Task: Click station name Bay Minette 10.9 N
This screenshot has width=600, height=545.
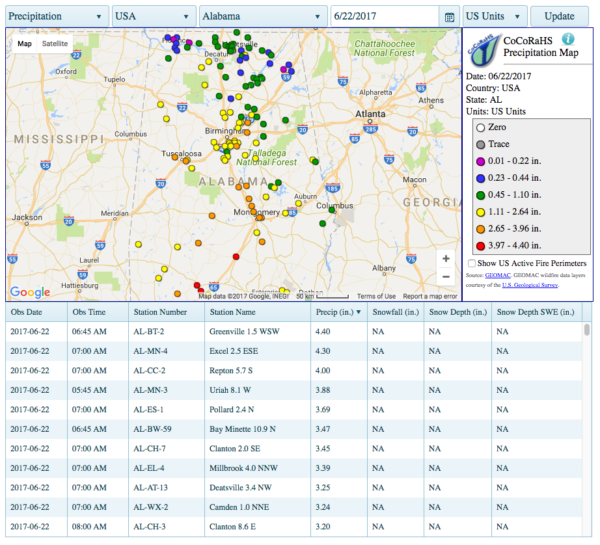Action: click(x=242, y=429)
